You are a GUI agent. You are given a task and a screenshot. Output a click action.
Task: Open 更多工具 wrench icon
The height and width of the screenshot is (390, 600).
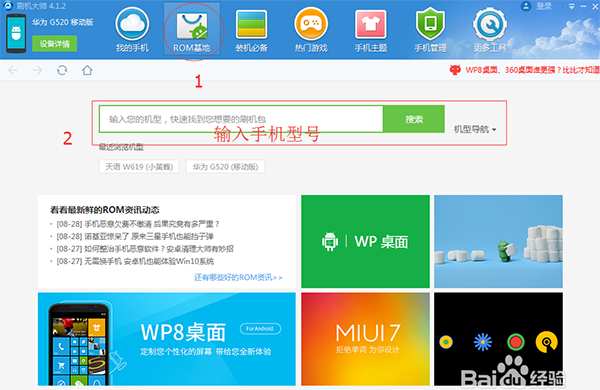coord(490,24)
